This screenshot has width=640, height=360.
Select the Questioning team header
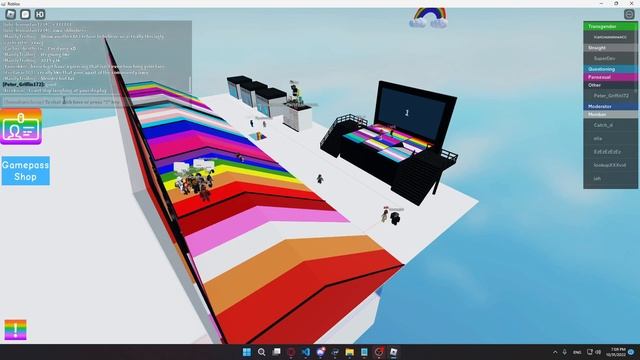click(610, 69)
